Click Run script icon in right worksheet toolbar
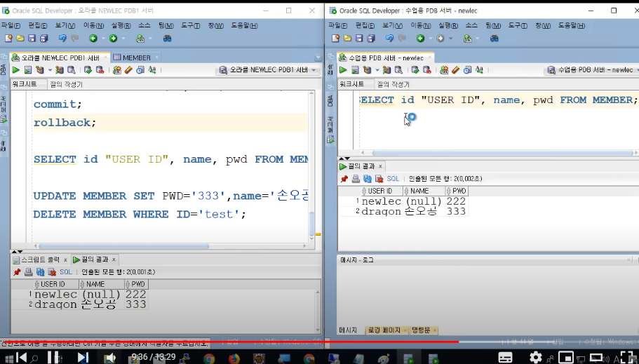Screen dimensions: 639x364 [355, 70]
